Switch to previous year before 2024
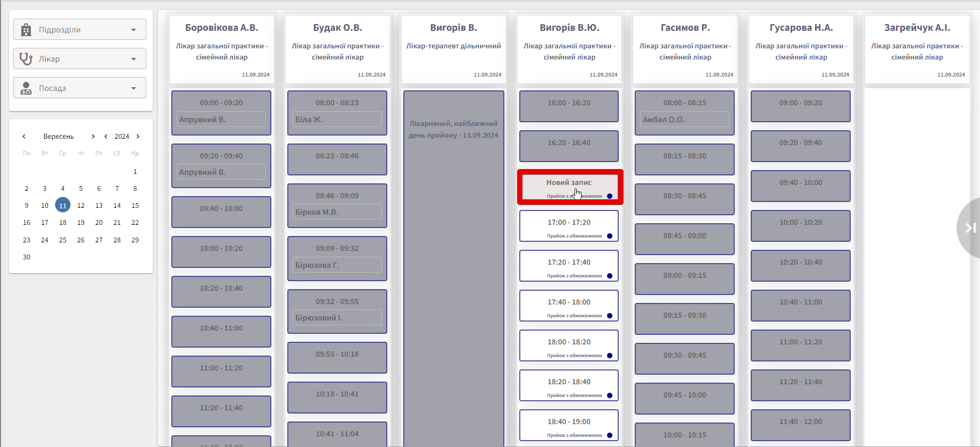The width and height of the screenshot is (980, 447). point(106,137)
